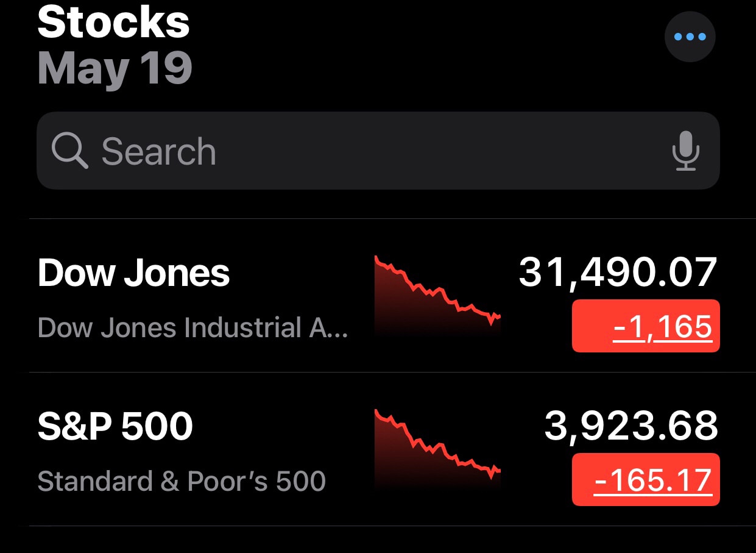The height and width of the screenshot is (553, 756).
Task: Toggle the S&P 500 change badge to percentage
Action: 645,479
